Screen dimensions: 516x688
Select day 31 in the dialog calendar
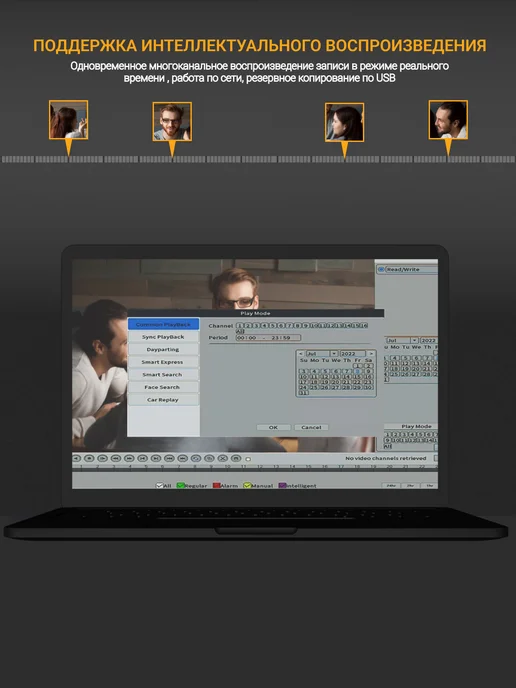point(304,393)
